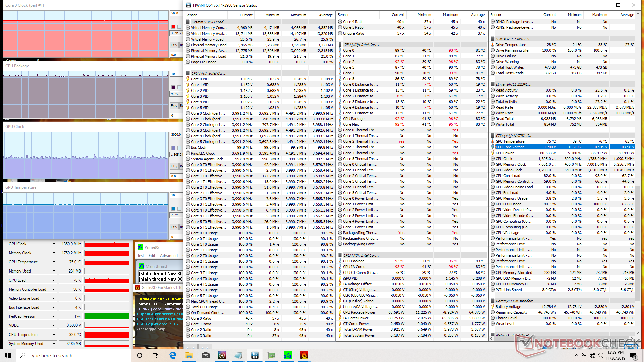This screenshot has width=644, height=362.
Task: Open File Explorer from taskbar
Action: (189, 355)
